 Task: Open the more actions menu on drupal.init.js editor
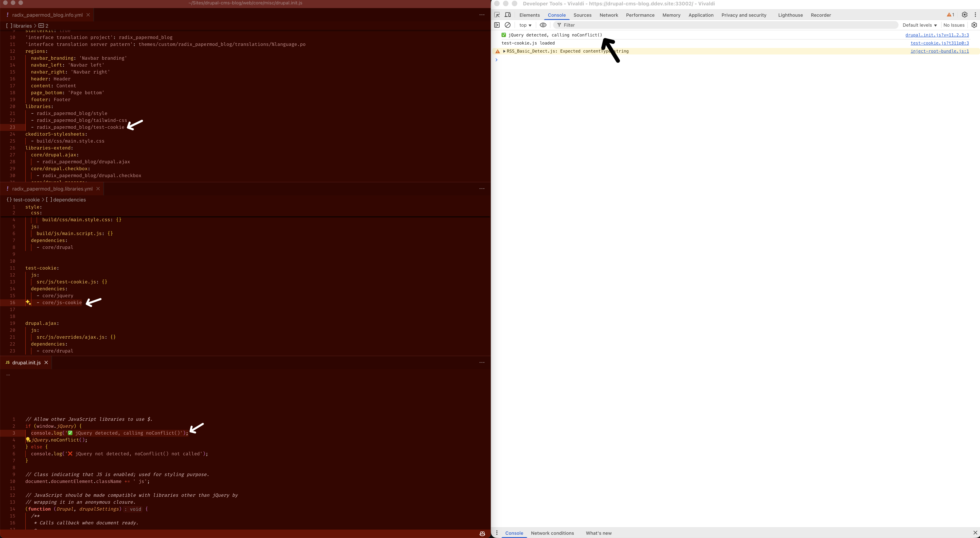(482, 362)
